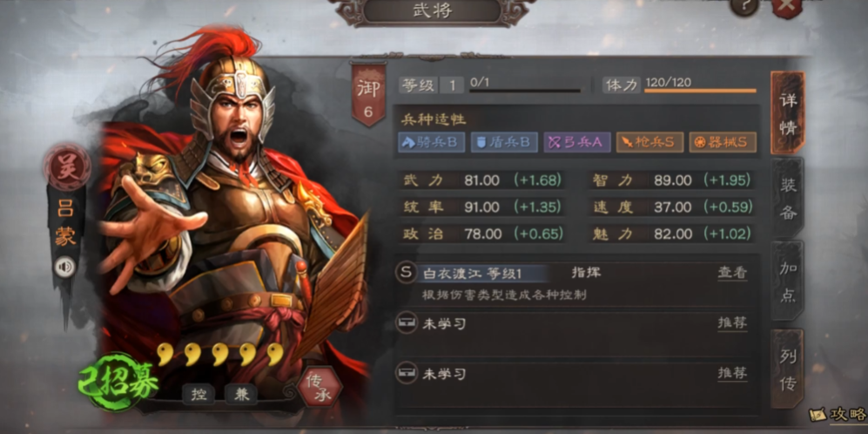Click the 御 6 command cost banner
This screenshot has height=434, width=868.
367,94
